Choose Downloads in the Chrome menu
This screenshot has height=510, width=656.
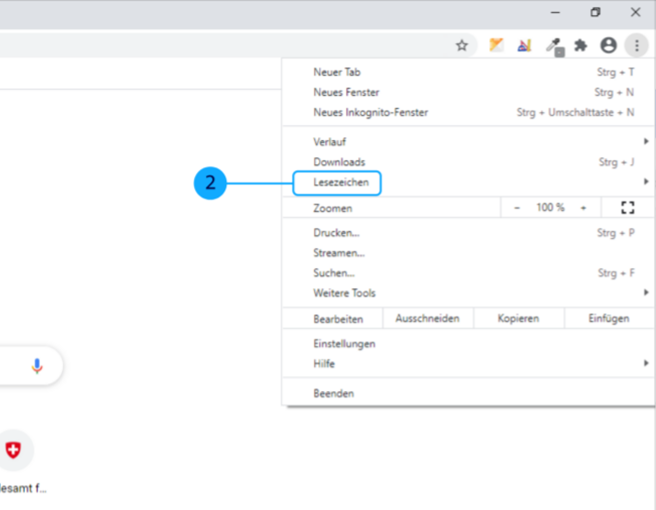[x=339, y=162]
